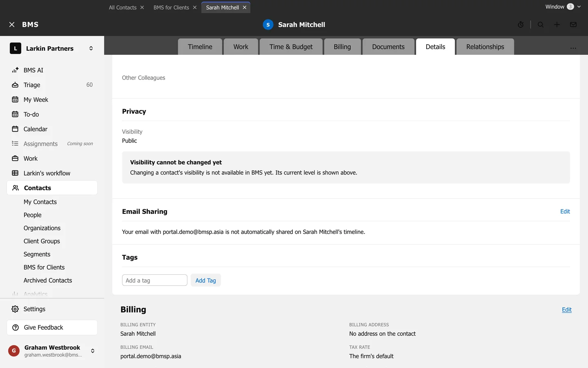
Task: Click the Calendar icon in sidebar
Action: pyautogui.click(x=15, y=129)
